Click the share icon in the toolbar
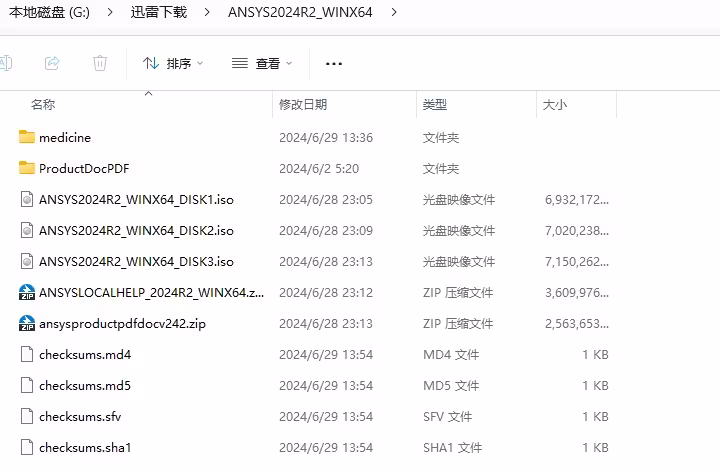 pyautogui.click(x=52, y=63)
